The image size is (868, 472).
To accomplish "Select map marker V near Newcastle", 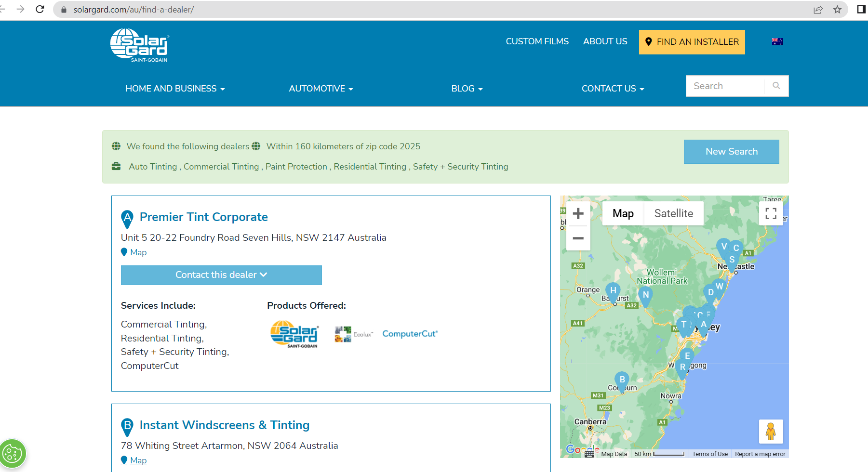I will tap(723, 248).
